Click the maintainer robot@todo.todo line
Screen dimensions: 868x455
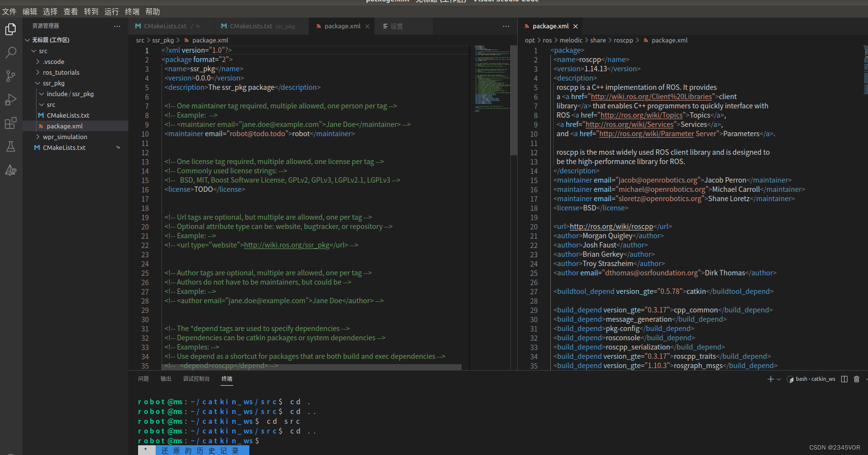click(x=260, y=134)
